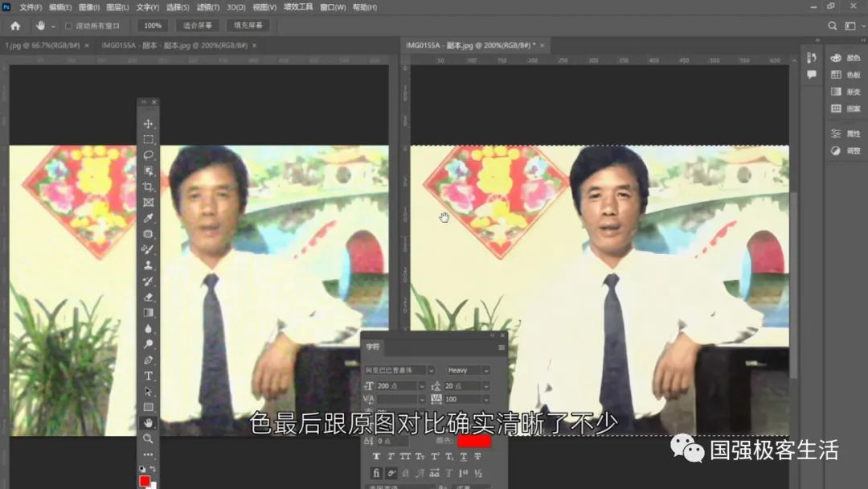Reset default foreground and background colors
The image size is (868, 489).
tap(142, 469)
